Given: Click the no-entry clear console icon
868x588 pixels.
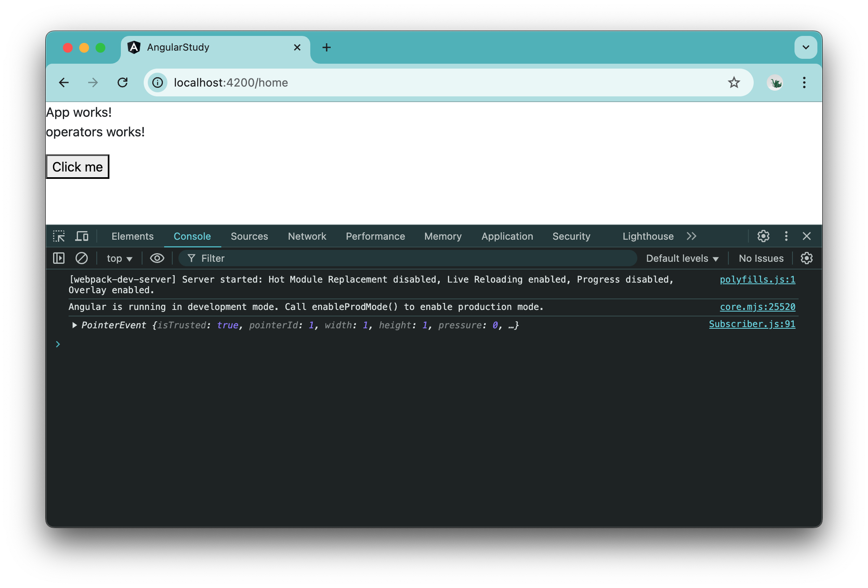Looking at the screenshot, I should tap(80, 258).
